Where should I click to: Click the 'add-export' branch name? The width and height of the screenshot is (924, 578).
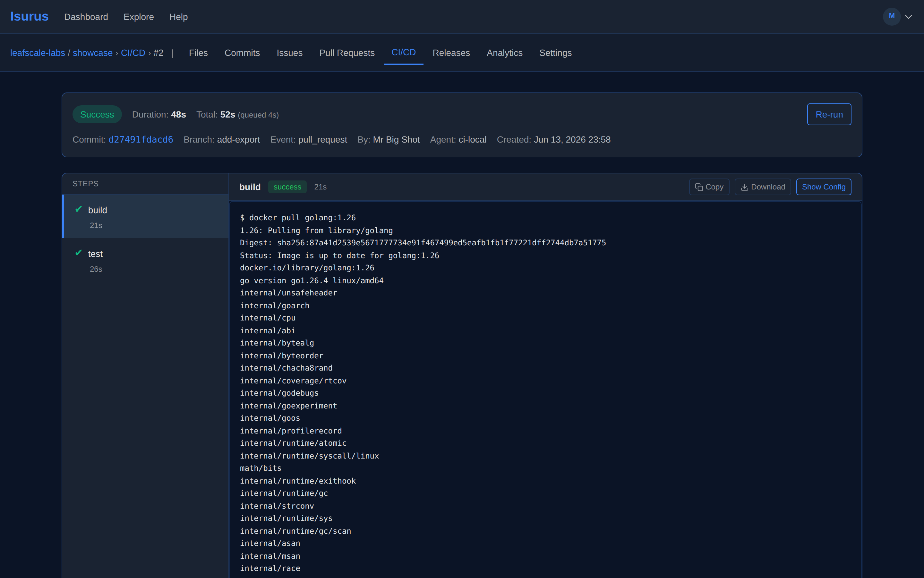pyautogui.click(x=238, y=140)
